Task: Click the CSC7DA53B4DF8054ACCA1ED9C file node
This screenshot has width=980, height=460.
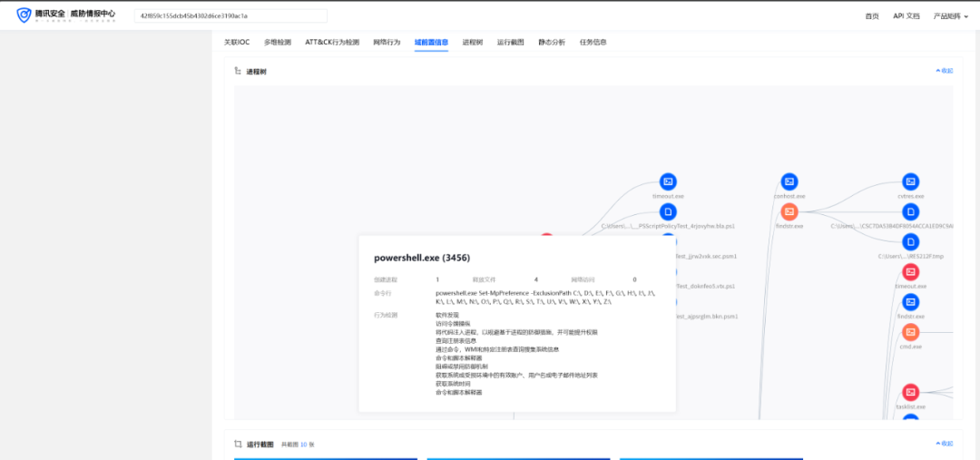Action: [x=911, y=212]
